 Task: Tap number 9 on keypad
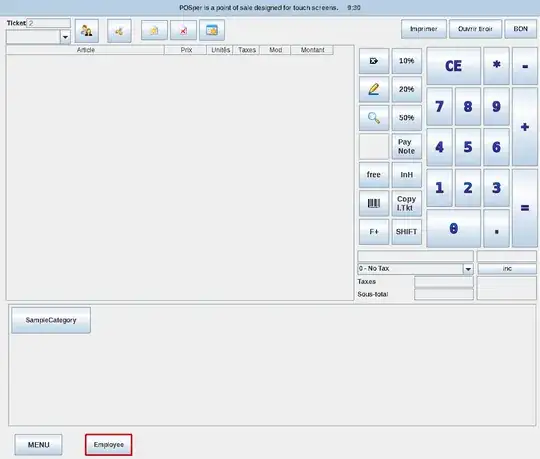[x=496, y=106]
